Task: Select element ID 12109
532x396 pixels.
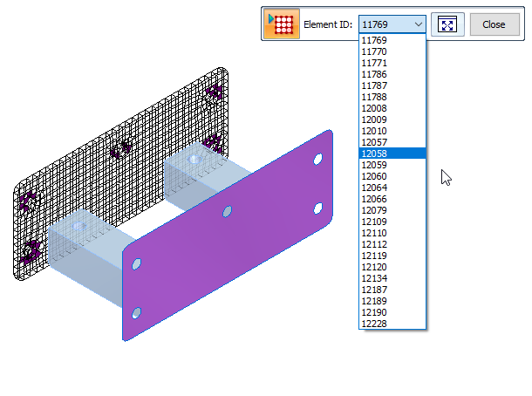Action: (x=392, y=222)
